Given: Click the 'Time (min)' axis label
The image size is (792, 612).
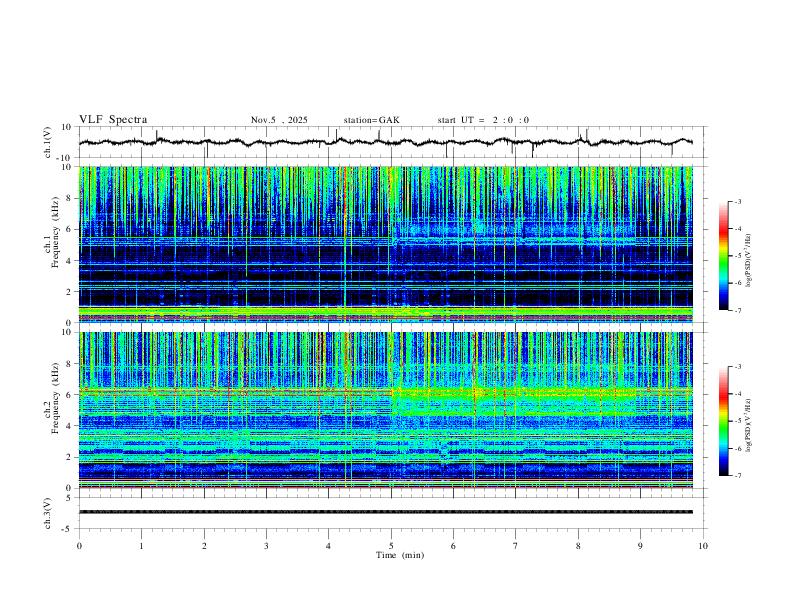Looking at the screenshot, I should point(400,555).
